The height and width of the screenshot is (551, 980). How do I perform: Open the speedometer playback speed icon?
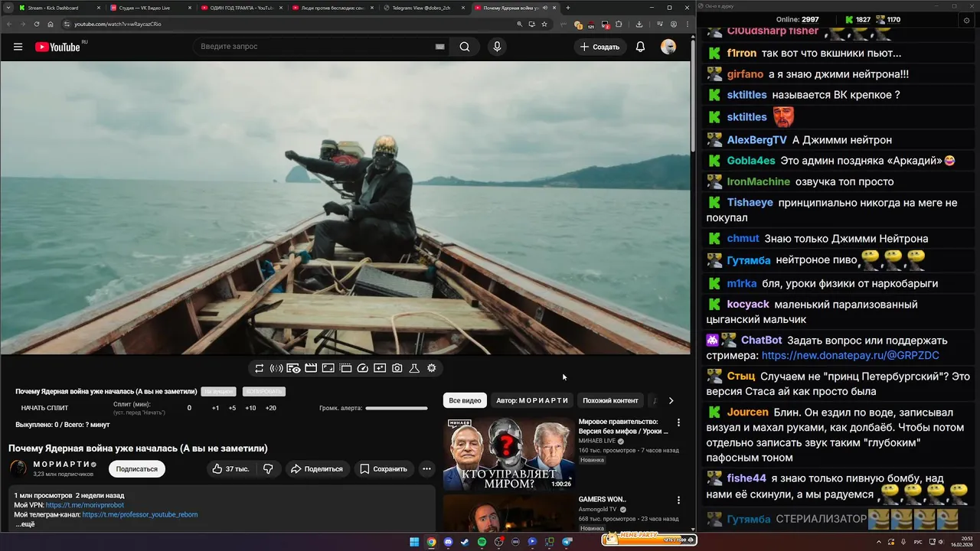click(363, 368)
